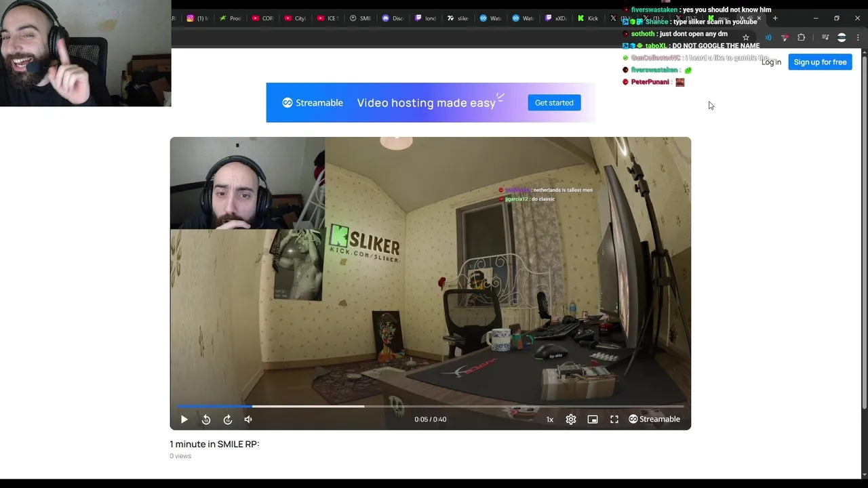Viewport: 868px width, 488px height.
Task: Skip forward 10 seconds in video
Action: coord(228,420)
